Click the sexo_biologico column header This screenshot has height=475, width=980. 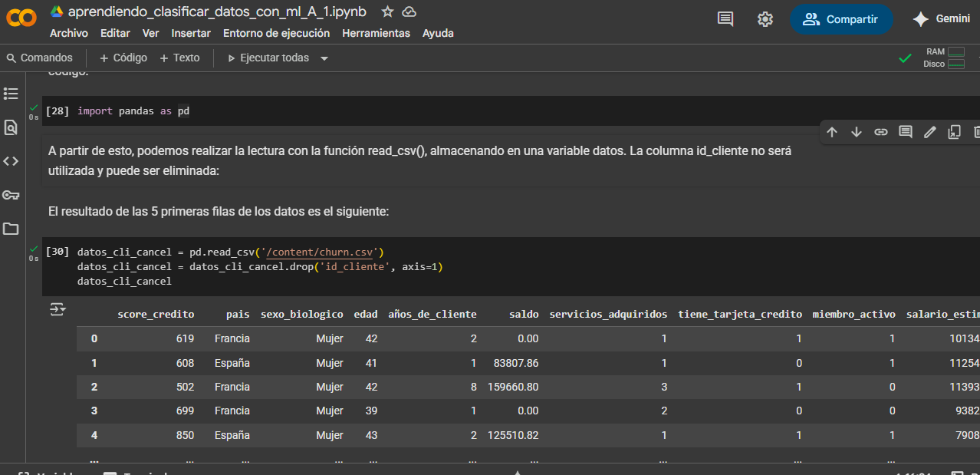pyautogui.click(x=302, y=315)
